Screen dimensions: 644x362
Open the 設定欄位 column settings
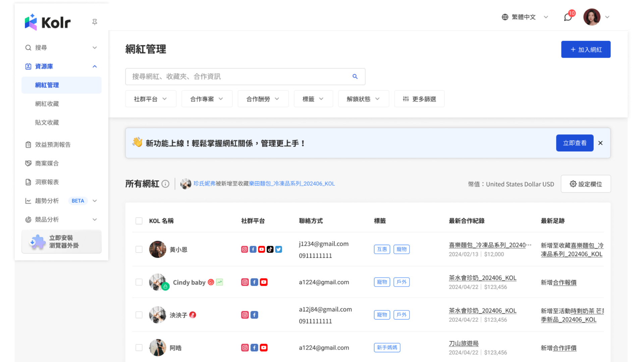tap(586, 184)
